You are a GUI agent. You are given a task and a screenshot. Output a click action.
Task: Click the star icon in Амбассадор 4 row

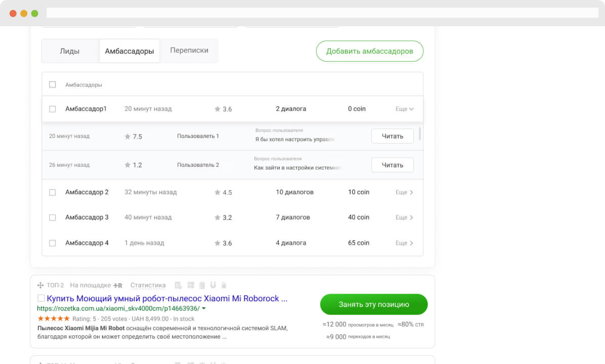(217, 243)
